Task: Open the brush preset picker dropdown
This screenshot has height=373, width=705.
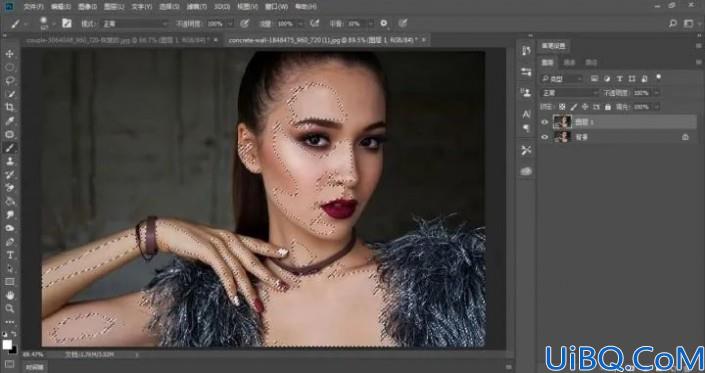Action: point(54,23)
